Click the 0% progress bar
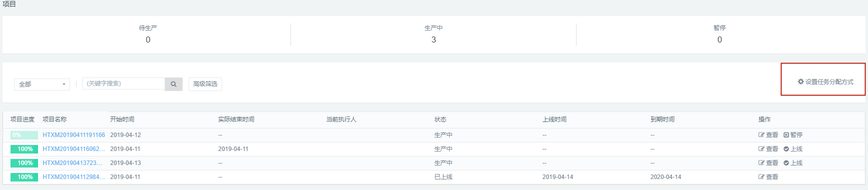 pos(24,135)
